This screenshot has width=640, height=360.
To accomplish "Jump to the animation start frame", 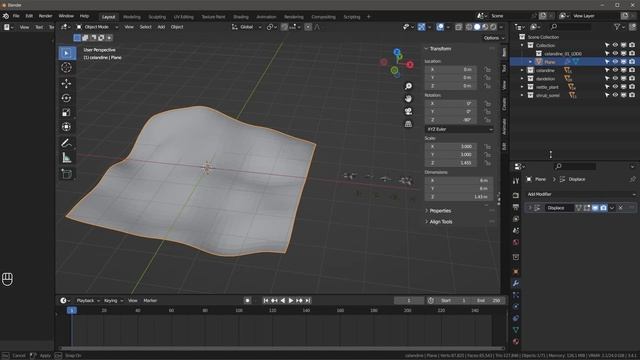I will 266,300.
